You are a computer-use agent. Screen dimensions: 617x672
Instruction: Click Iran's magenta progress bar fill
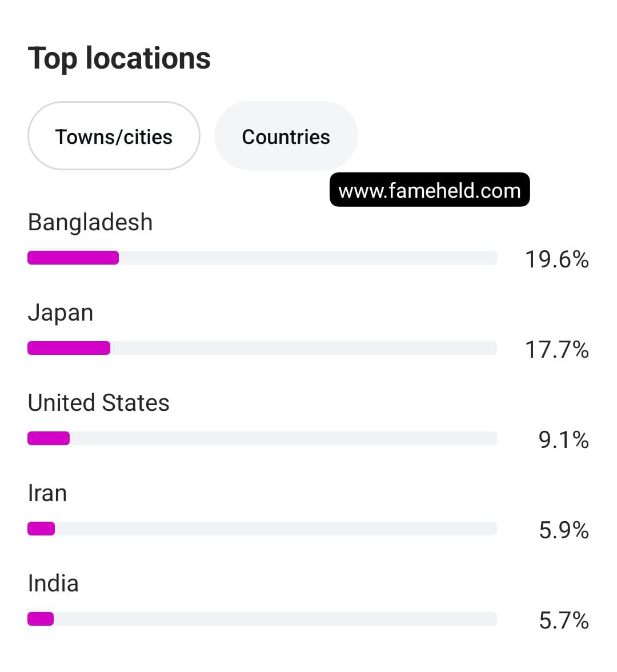(x=41, y=529)
